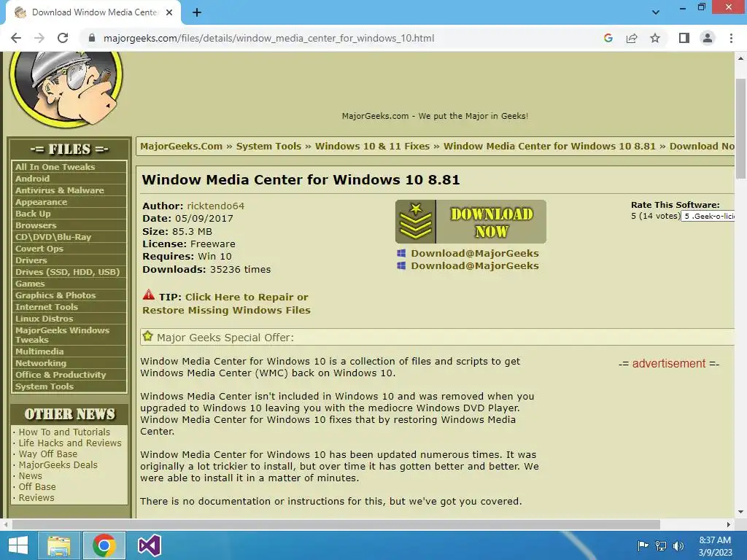
Task: Click the site lock icon in address bar
Action: (92, 38)
